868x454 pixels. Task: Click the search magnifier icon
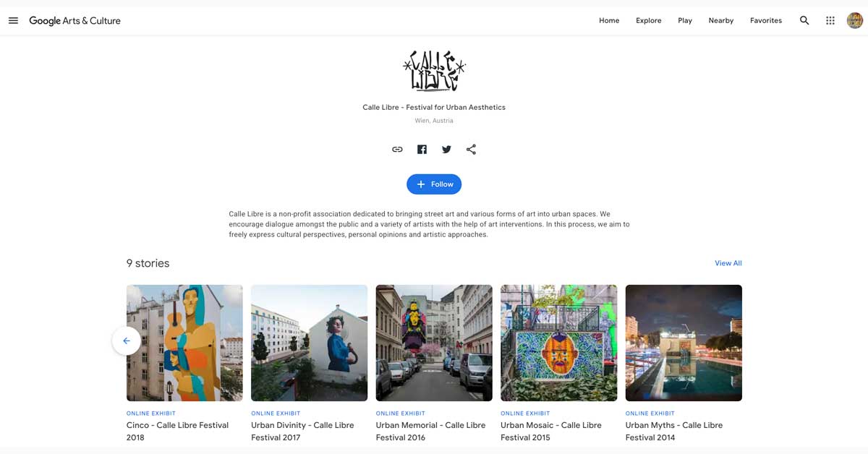tap(804, 20)
